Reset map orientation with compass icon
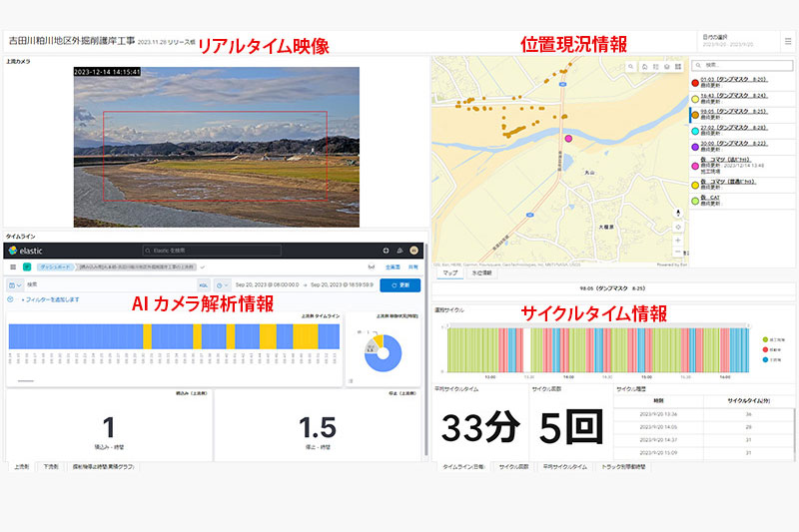799x532 pixels. (678, 211)
